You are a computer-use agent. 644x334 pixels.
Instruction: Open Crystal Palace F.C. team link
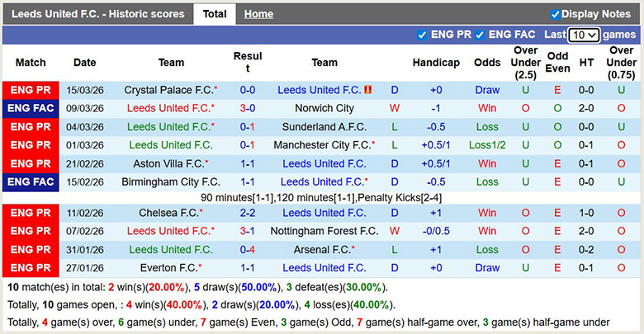[x=168, y=90]
